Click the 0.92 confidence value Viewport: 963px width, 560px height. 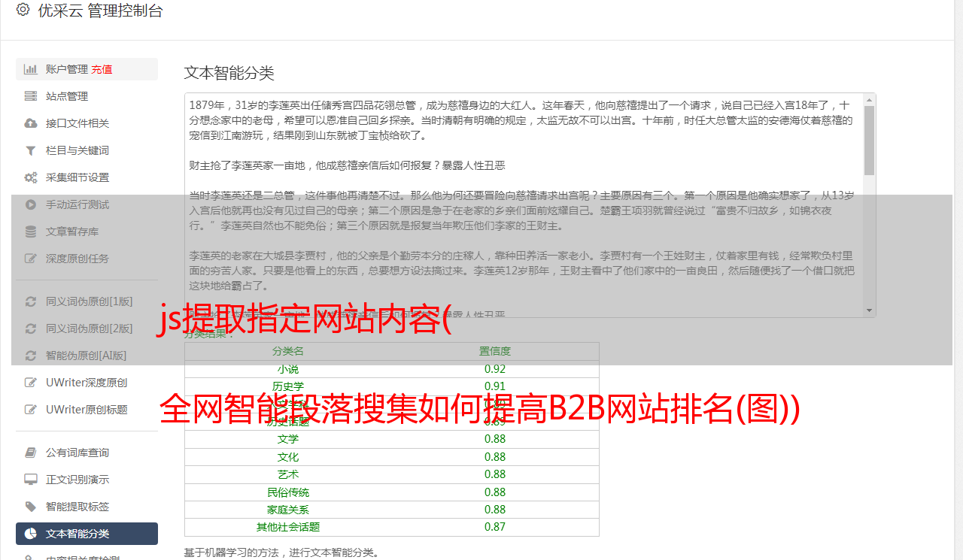click(495, 369)
